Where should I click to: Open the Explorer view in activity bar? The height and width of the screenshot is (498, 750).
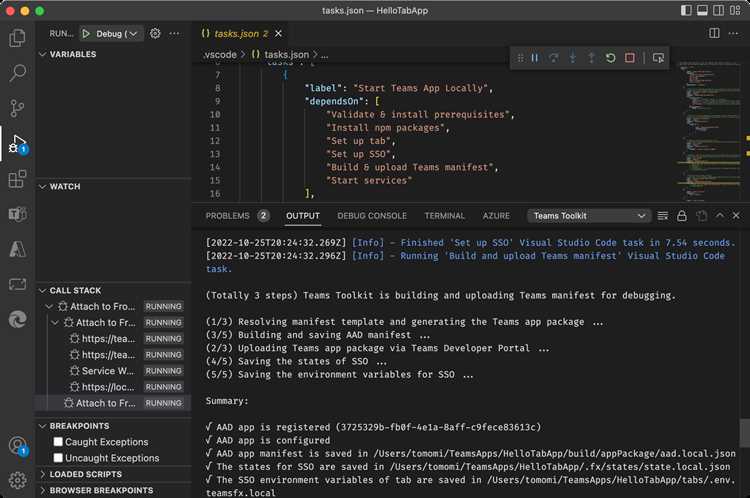click(17, 38)
